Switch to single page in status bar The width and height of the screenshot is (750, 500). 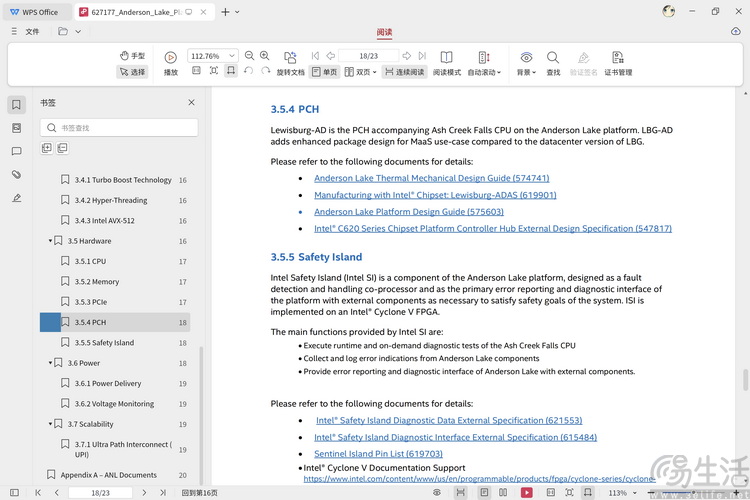tap(484, 492)
